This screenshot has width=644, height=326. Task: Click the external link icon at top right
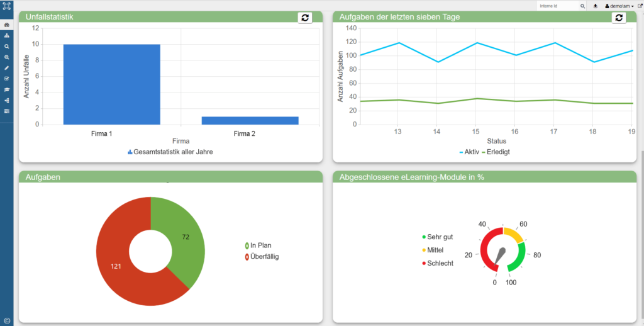pyautogui.click(x=640, y=6)
